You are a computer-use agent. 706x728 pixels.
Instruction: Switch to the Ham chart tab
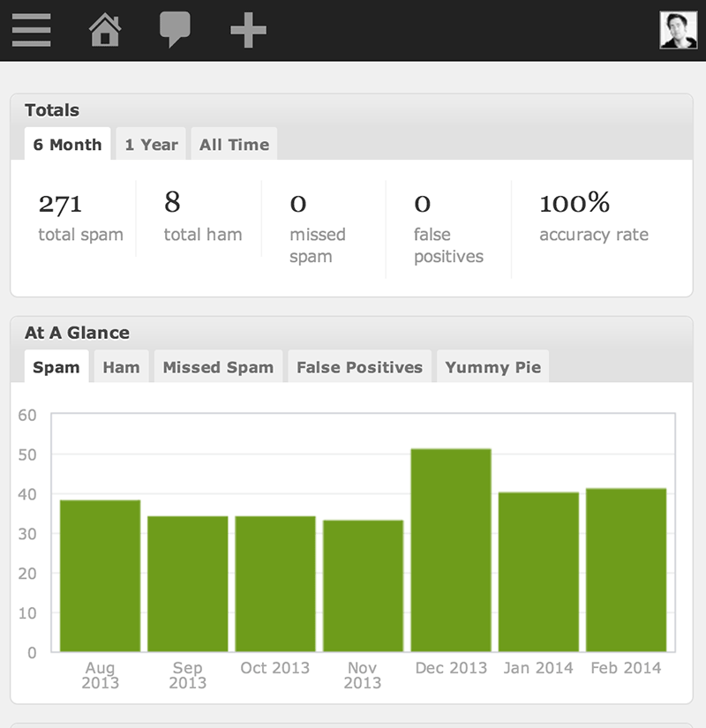coord(121,367)
